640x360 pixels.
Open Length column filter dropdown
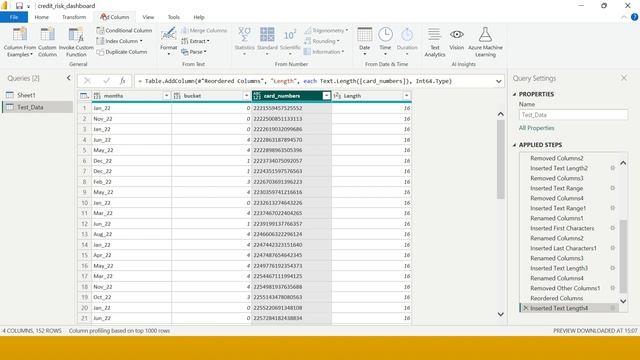point(407,96)
